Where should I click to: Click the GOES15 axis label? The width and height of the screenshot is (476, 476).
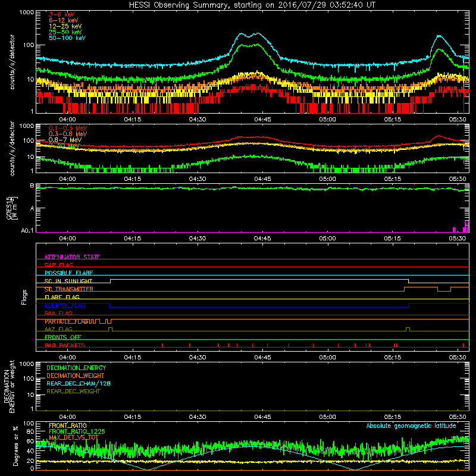pyautogui.click(x=10, y=208)
